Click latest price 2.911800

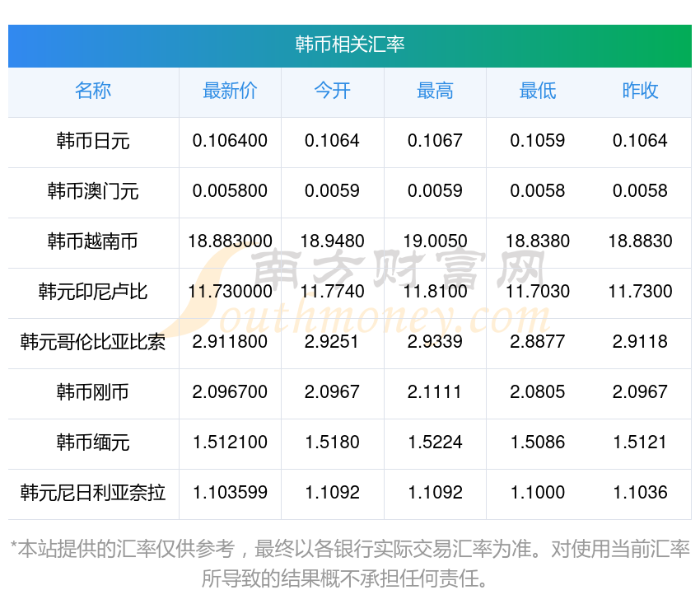point(230,342)
